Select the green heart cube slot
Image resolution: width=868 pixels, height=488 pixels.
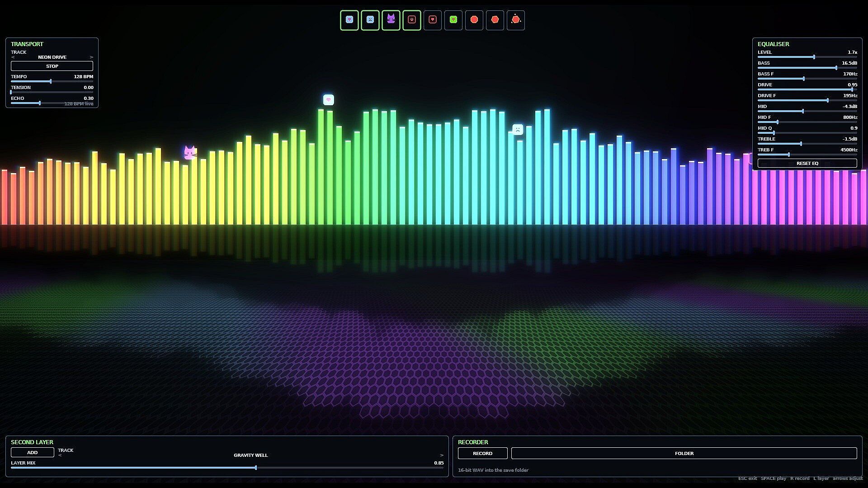click(453, 20)
